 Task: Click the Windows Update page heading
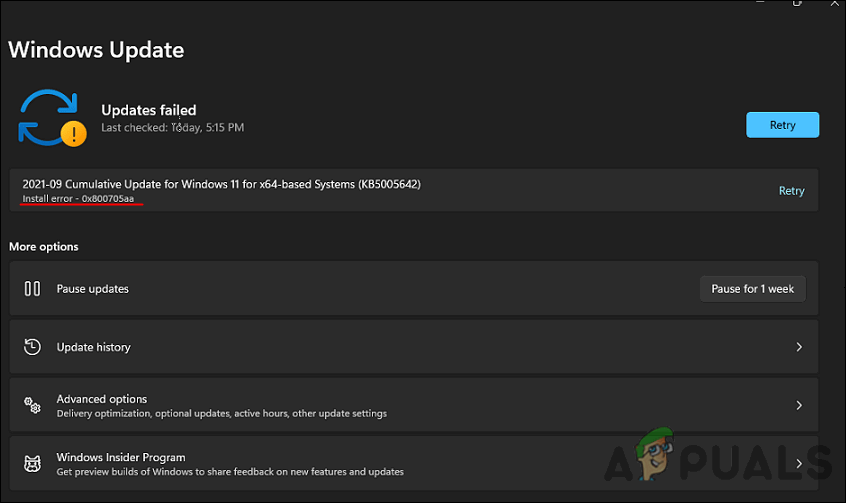tap(96, 49)
